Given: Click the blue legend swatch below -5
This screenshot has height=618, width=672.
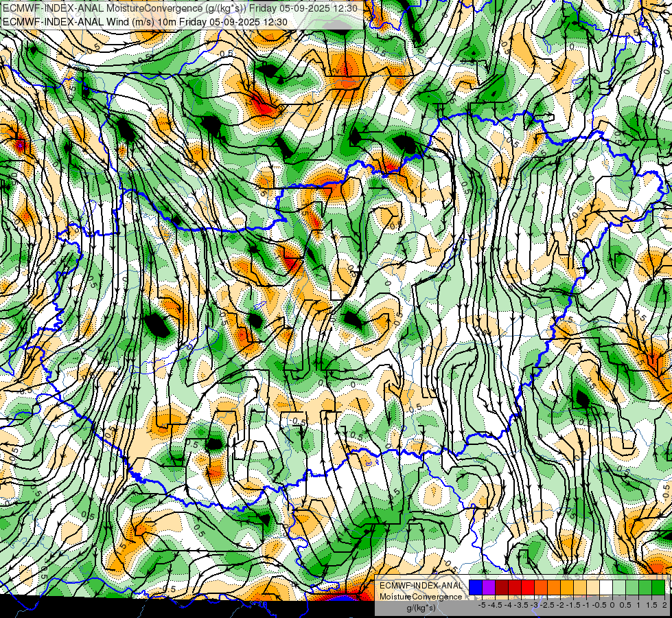Looking at the screenshot, I should (x=476, y=587).
